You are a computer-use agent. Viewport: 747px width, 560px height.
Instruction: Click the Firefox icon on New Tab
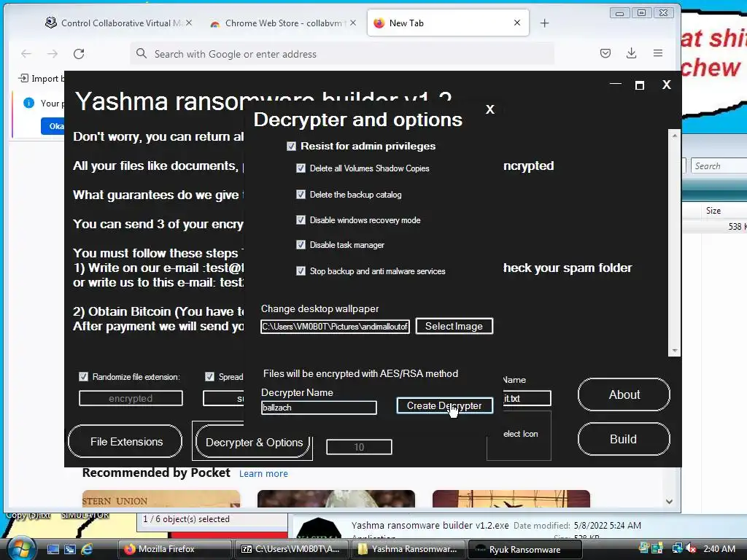pos(379,23)
